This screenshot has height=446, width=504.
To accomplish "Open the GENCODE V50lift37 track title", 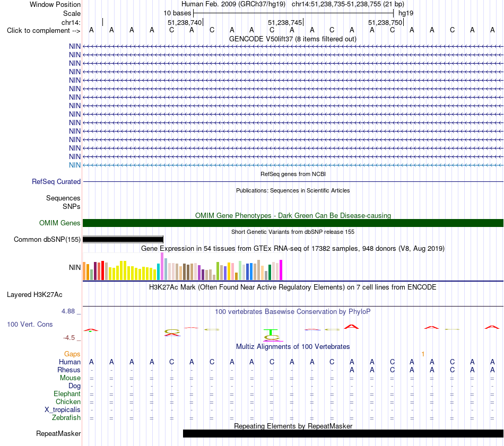I will point(292,39).
